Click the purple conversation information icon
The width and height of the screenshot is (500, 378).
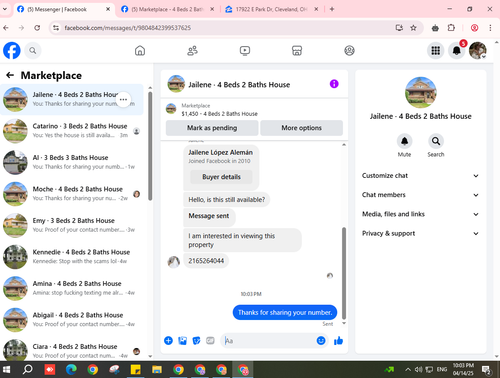[334, 84]
